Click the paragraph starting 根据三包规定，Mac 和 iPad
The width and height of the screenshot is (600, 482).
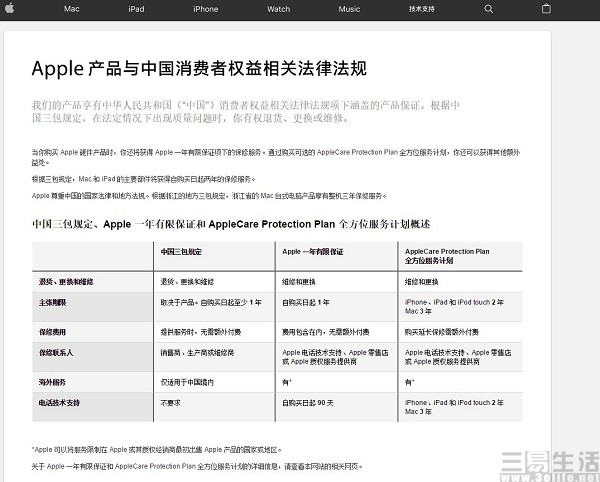click(143, 179)
